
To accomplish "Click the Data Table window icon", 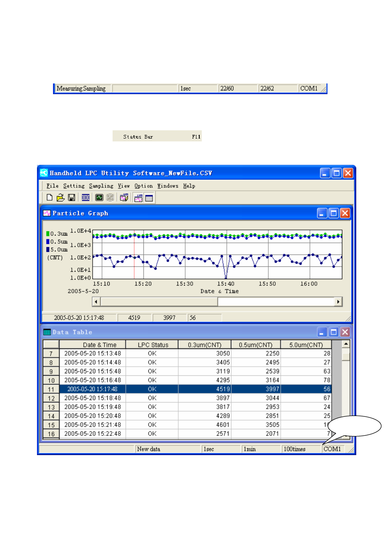I will (47, 332).
